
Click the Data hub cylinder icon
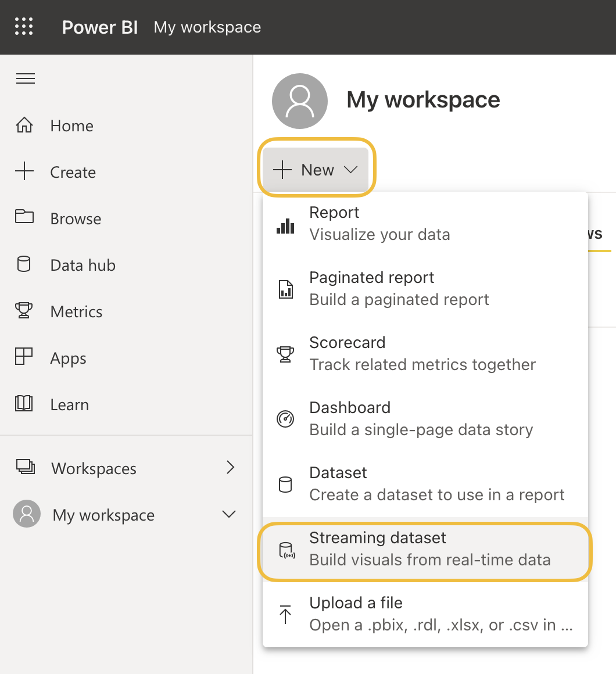(x=24, y=264)
